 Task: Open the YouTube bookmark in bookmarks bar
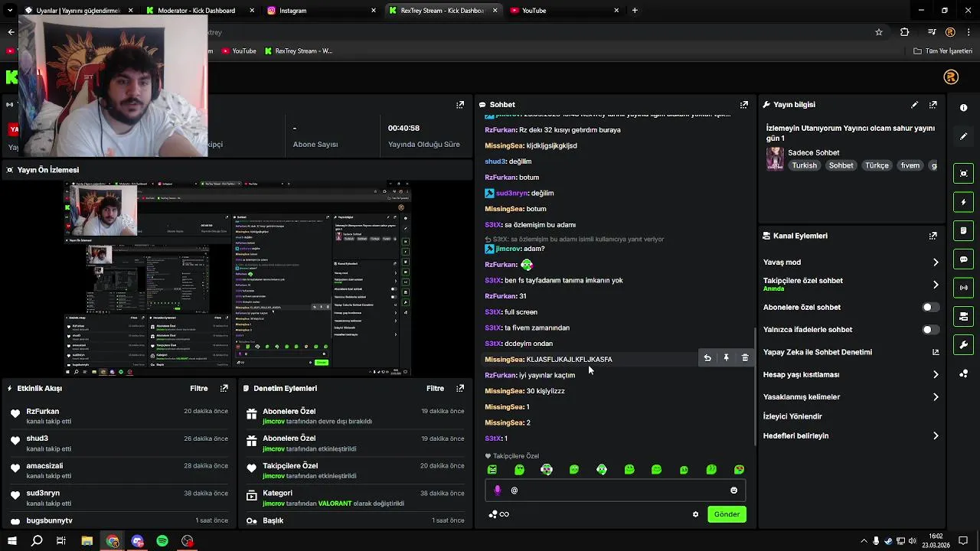coord(239,51)
